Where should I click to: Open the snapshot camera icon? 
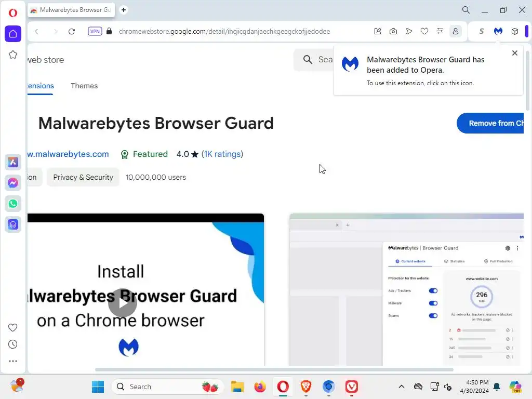[x=393, y=31]
